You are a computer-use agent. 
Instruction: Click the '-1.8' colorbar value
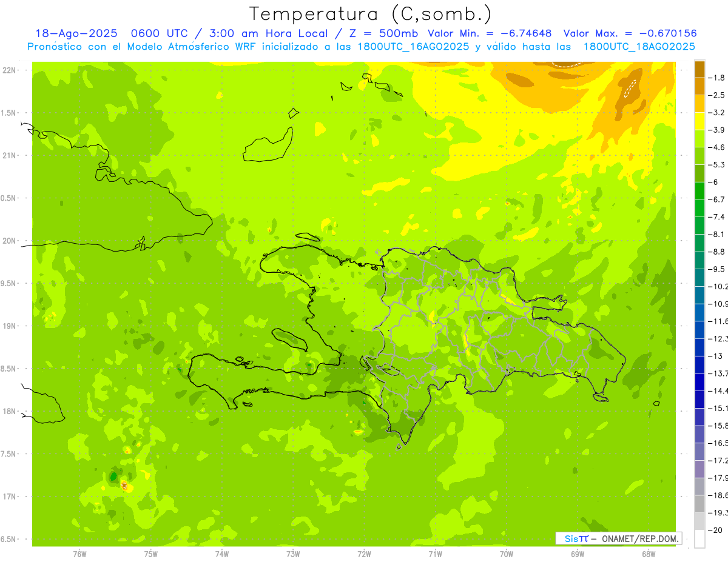pyautogui.click(x=716, y=78)
